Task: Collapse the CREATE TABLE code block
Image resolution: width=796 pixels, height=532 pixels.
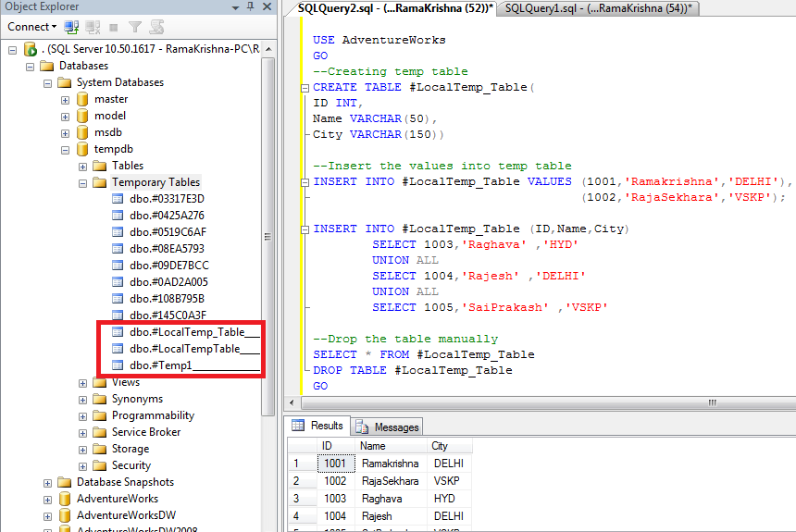Action: click(x=304, y=88)
